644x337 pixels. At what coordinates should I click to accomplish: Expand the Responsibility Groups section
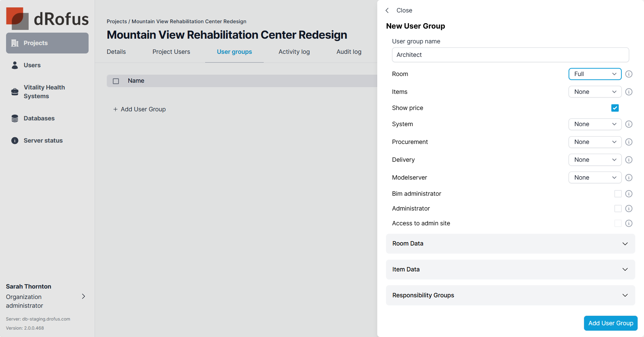(510, 295)
